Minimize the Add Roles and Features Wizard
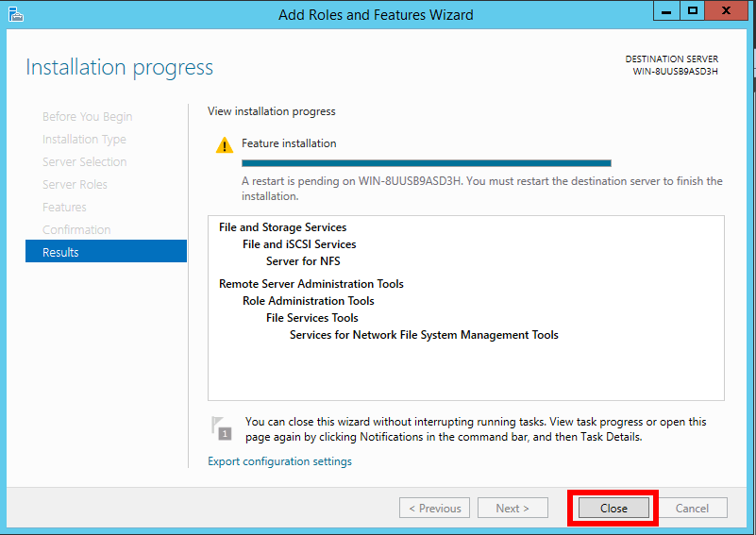 pos(668,11)
